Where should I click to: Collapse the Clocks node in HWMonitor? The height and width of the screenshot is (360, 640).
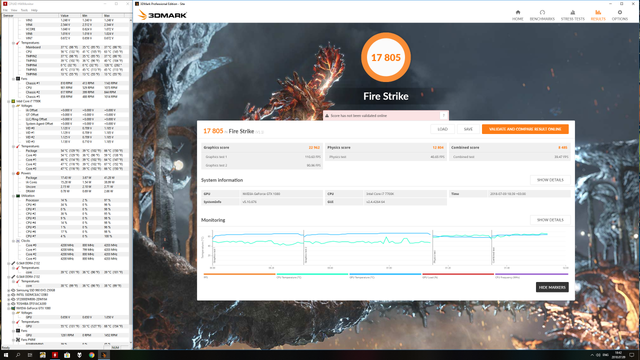(13, 241)
